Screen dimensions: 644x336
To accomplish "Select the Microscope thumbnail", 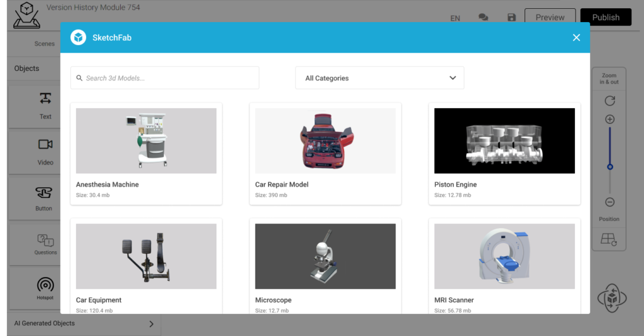I will click(x=325, y=256).
